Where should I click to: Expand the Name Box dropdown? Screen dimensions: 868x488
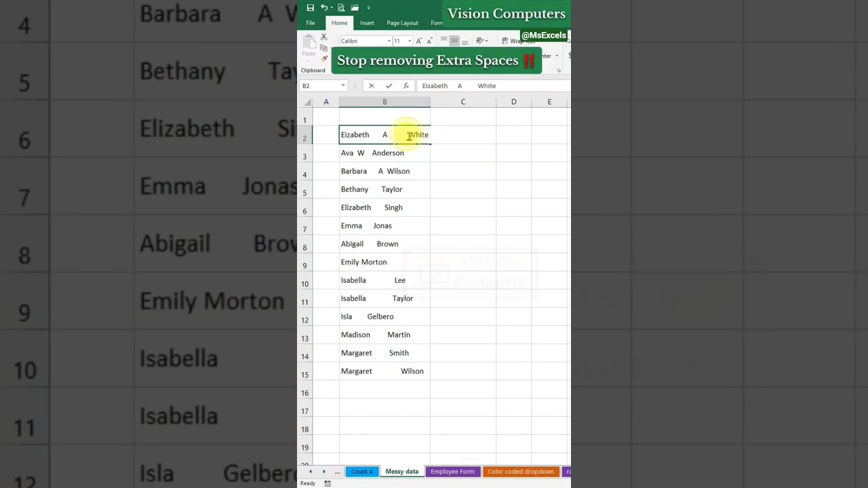342,85
